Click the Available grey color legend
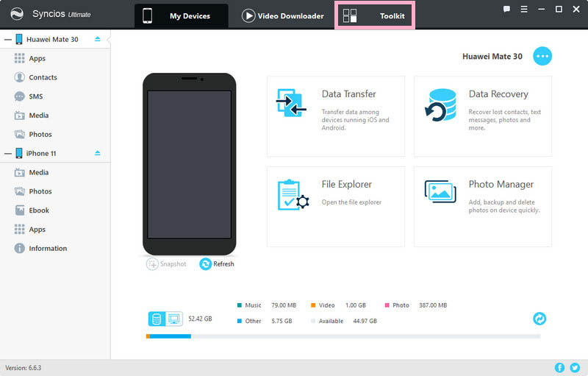Image resolution: width=588 pixels, height=376 pixels. tap(313, 321)
